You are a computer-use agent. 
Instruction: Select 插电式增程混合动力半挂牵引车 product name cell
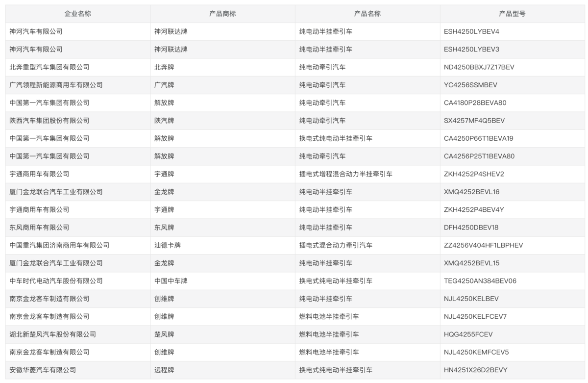(x=345, y=174)
